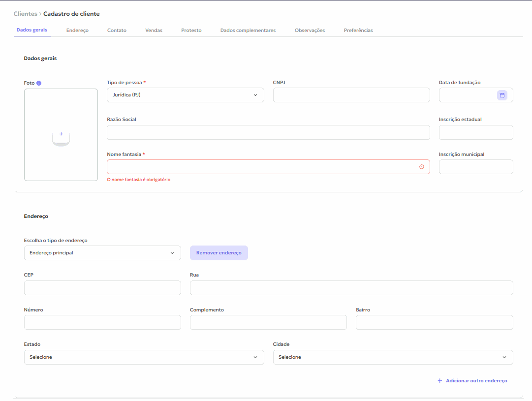
Task: Click the plus icon beside Adicionar outro endereço
Action: pyautogui.click(x=439, y=381)
